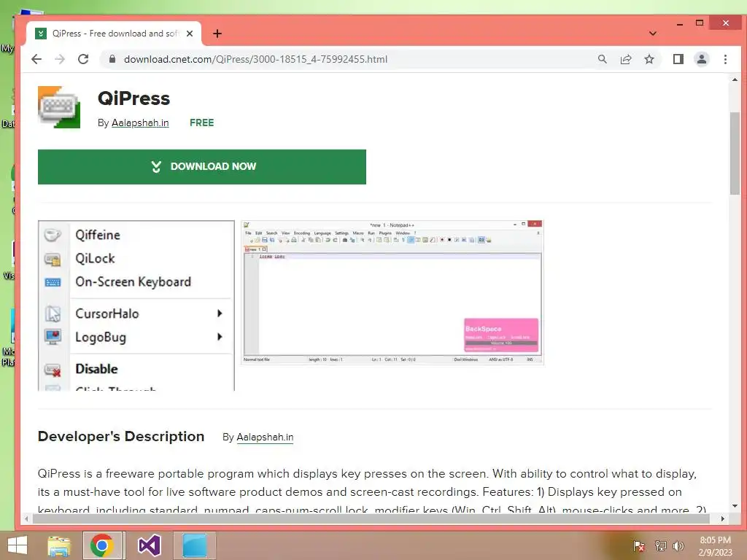
Task: Open the Notepad++ screenshot thumbnail
Action: [x=392, y=292]
